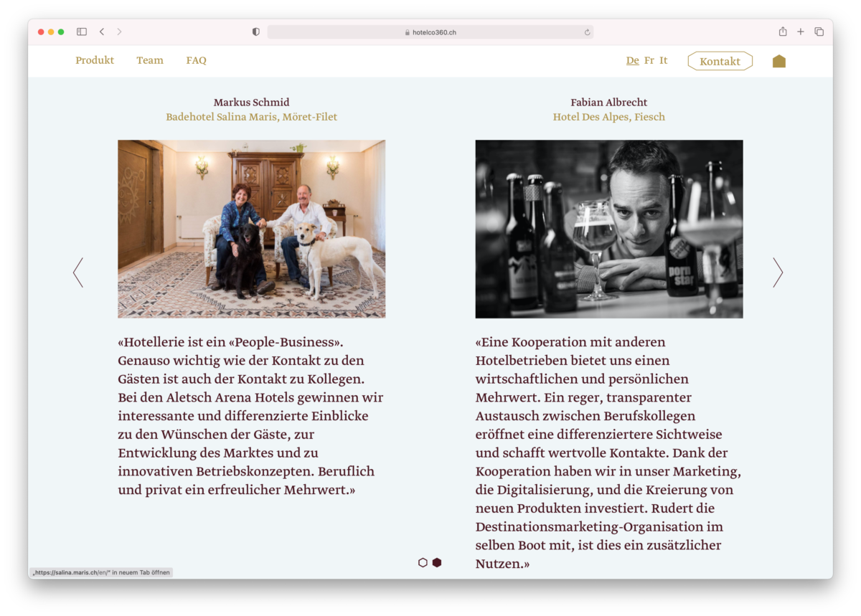861x616 pixels.
Task: Switch the language to De
Action: point(632,60)
